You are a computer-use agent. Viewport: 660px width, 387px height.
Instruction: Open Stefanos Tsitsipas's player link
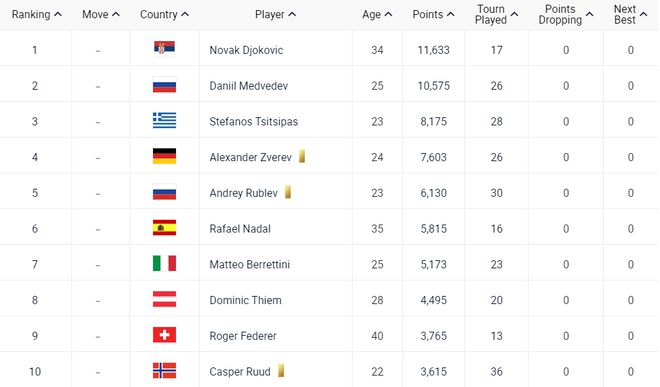tap(254, 122)
